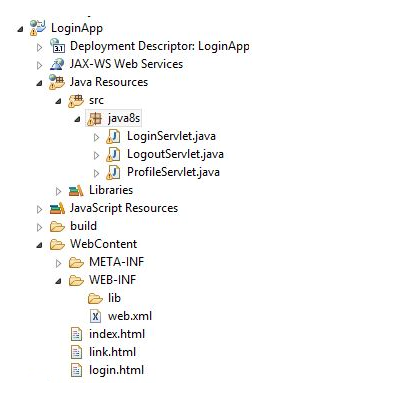Viewport: 397px width, 412px height.
Task: Select the 'java8s' package label
Action: coord(124,118)
